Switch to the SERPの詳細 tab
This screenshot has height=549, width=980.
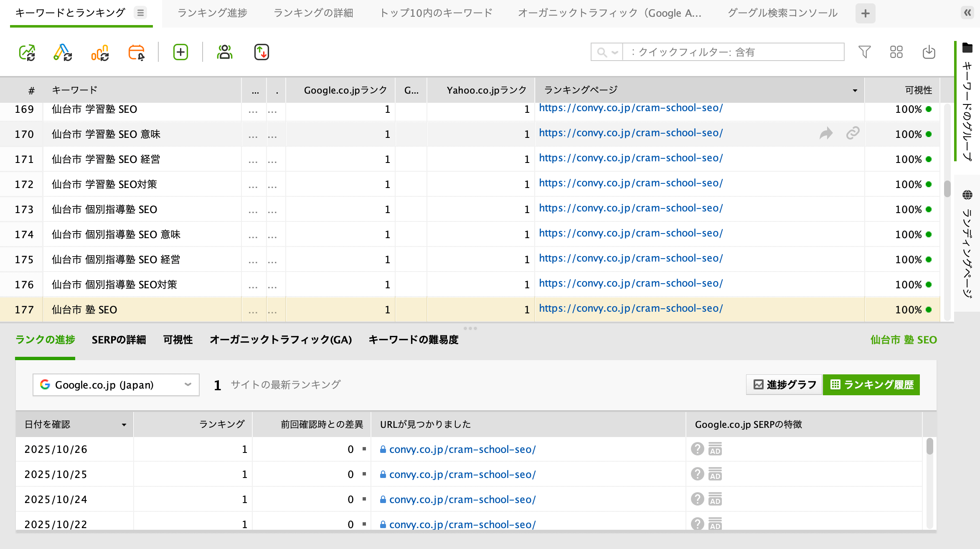click(119, 340)
